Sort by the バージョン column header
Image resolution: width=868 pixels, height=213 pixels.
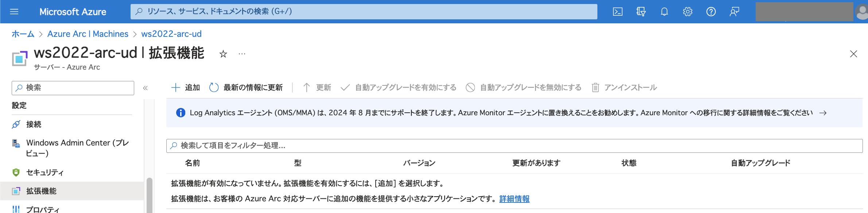click(419, 163)
